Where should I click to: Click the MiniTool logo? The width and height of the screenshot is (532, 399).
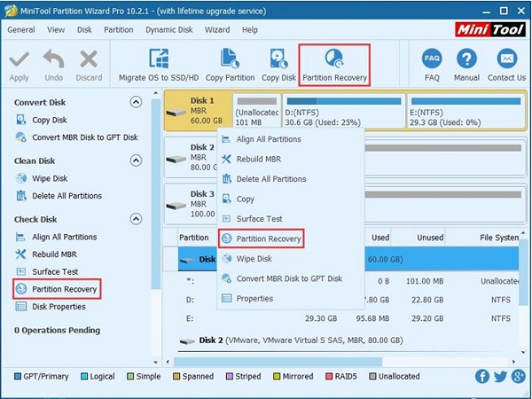489,30
